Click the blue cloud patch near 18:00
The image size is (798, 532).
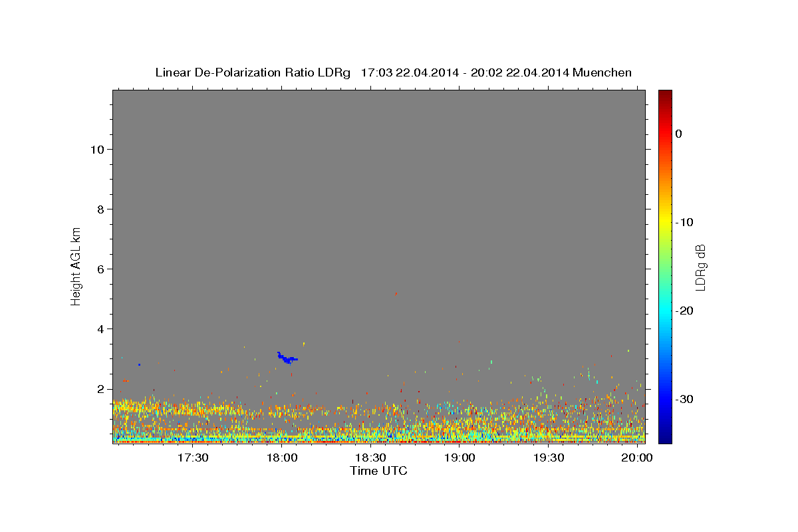pyautogui.click(x=287, y=358)
